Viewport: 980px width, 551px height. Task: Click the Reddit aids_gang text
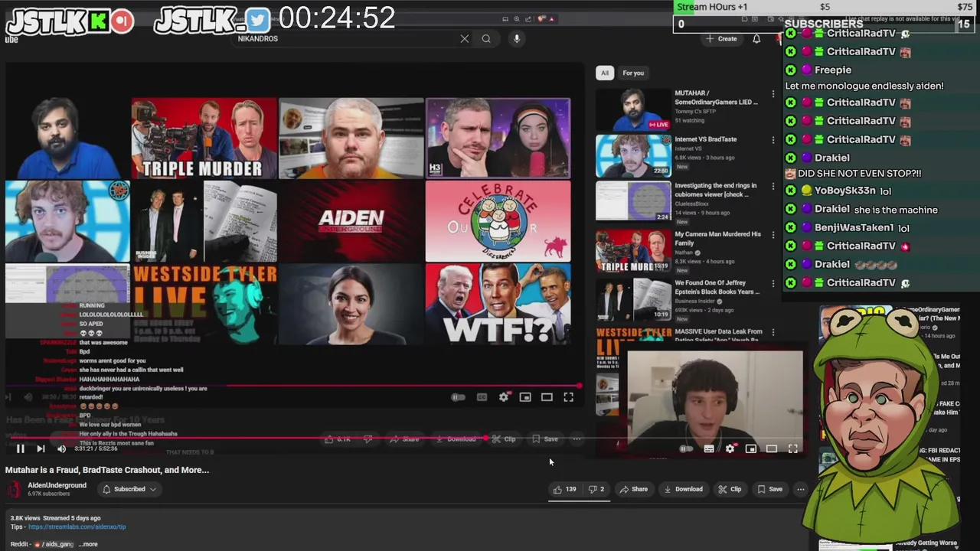(x=42, y=544)
